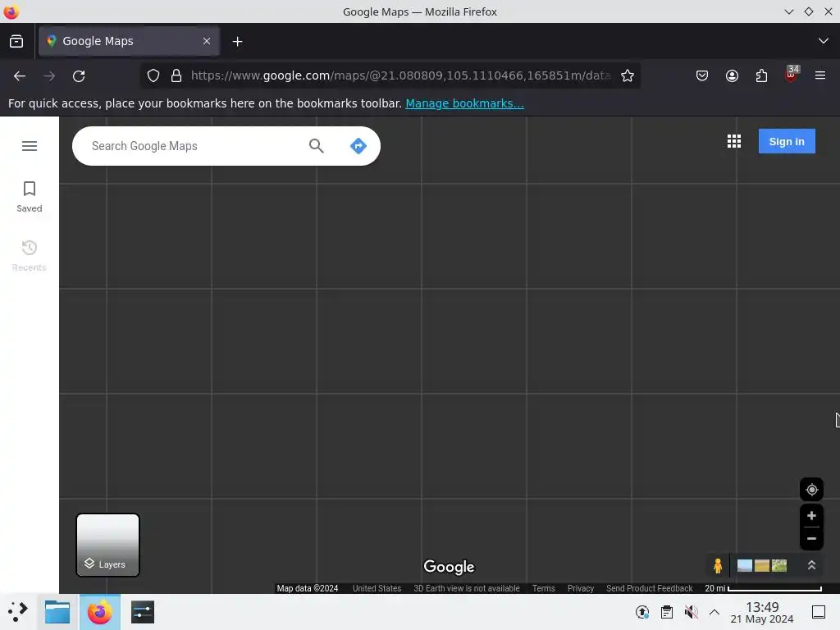
Task: Open Recents in sidebar
Action: pyautogui.click(x=30, y=256)
